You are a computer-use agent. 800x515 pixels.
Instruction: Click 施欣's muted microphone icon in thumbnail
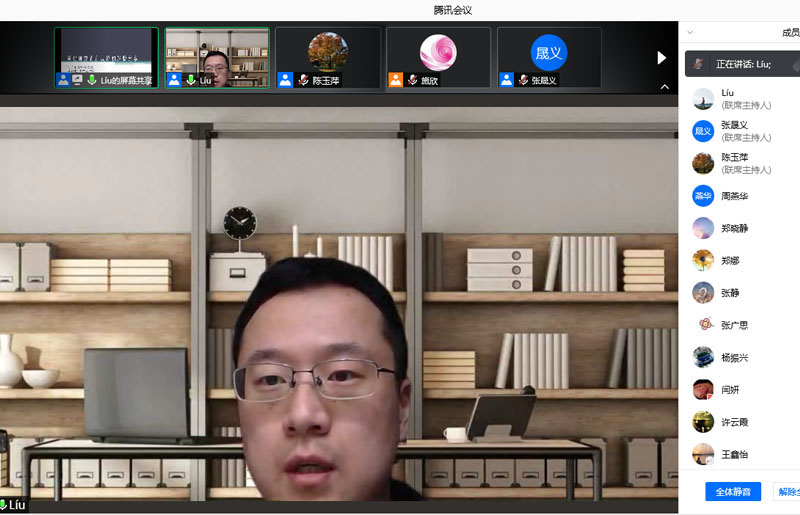point(412,80)
